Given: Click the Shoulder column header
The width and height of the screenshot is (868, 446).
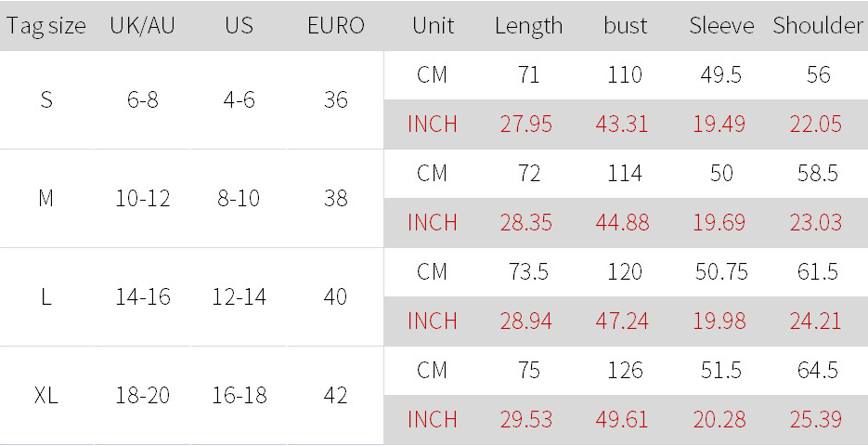Looking at the screenshot, I should tap(818, 26).
